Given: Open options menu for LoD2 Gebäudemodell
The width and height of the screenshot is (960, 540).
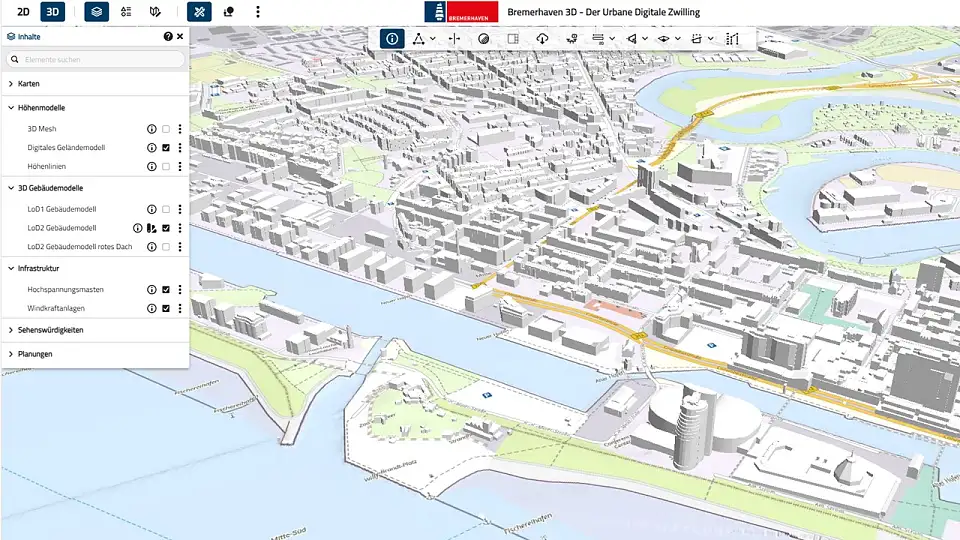Looking at the screenshot, I should (x=180, y=228).
